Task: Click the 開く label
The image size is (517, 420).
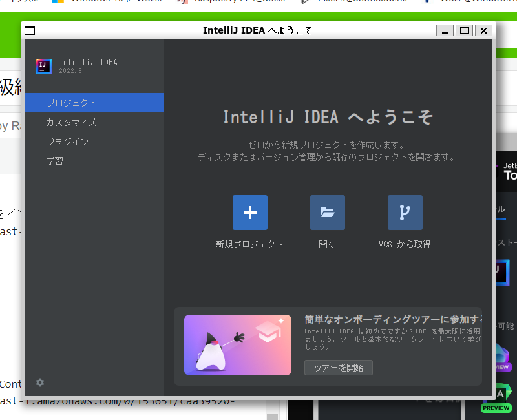Action: [x=326, y=244]
